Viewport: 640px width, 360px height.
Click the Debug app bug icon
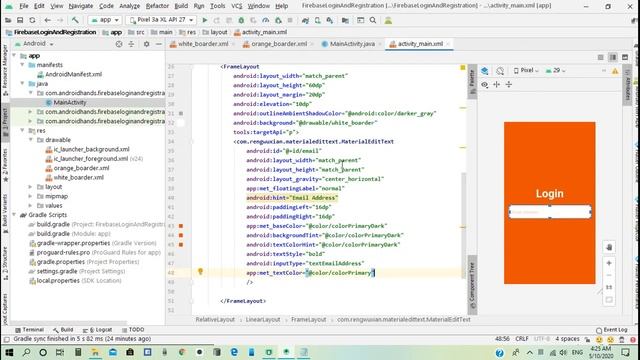[x=241, y=20]
